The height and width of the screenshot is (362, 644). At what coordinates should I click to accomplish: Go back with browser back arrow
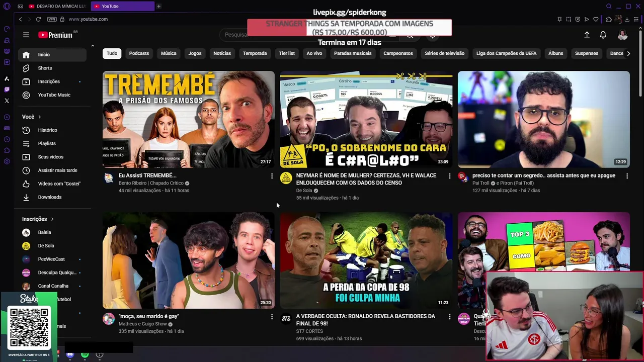20,19
